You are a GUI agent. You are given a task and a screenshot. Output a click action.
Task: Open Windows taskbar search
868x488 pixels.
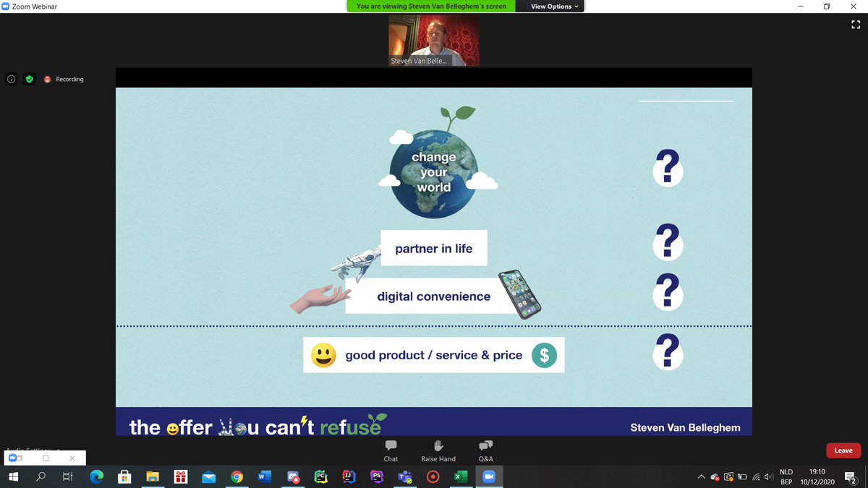(41, 476)
